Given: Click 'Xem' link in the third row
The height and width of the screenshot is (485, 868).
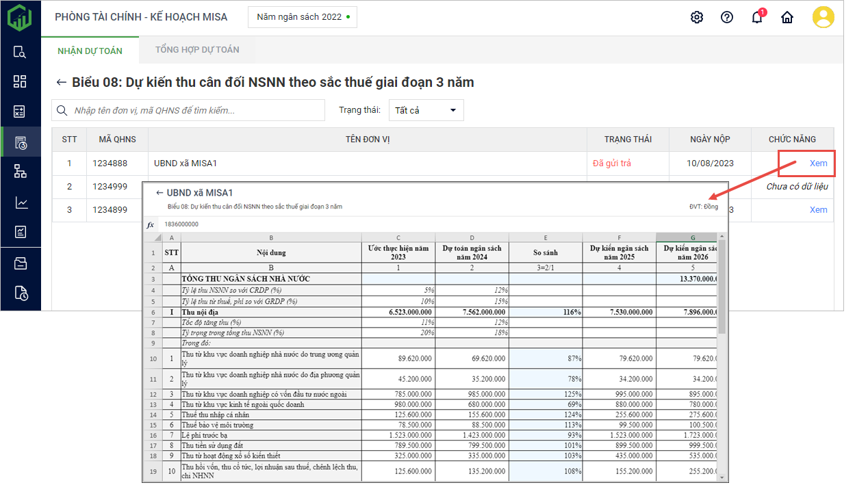Looking at the screenshot, I should coord(818,210).
